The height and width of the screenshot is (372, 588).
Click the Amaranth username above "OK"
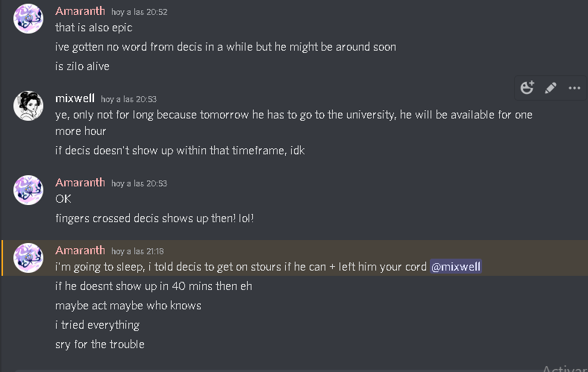click(80, 183)
